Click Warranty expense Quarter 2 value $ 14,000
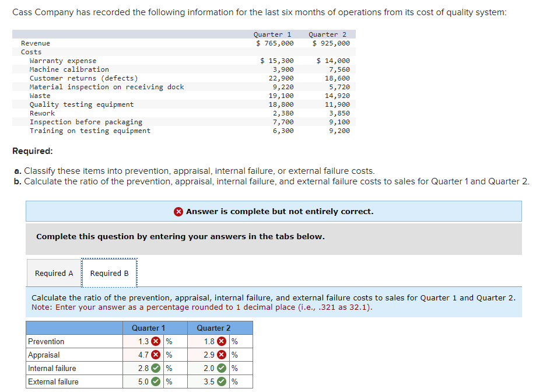This screenshot has width=543, height=392. (x=333, y=61)
